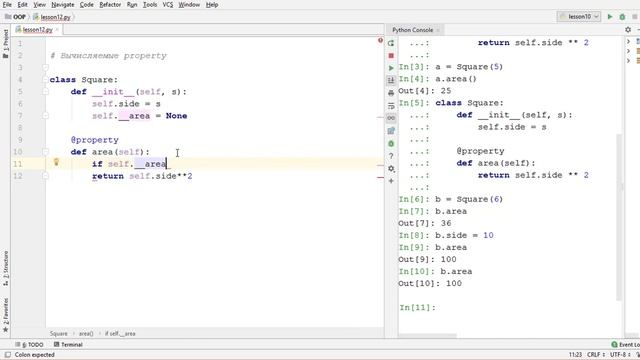Viewport: 640px width, 360px height.
Task: Click UTF-8 encoding in the status bar
Action: pyautogui.click(x=619, y=355)
